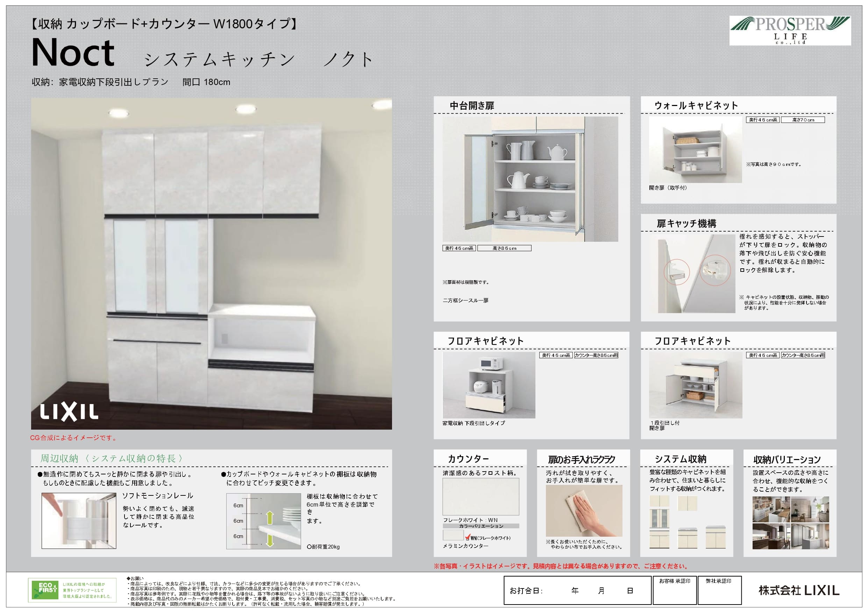Click the ソフトモーションレール label
Viewport: 868px width, 614px height.
click(157, 496)
